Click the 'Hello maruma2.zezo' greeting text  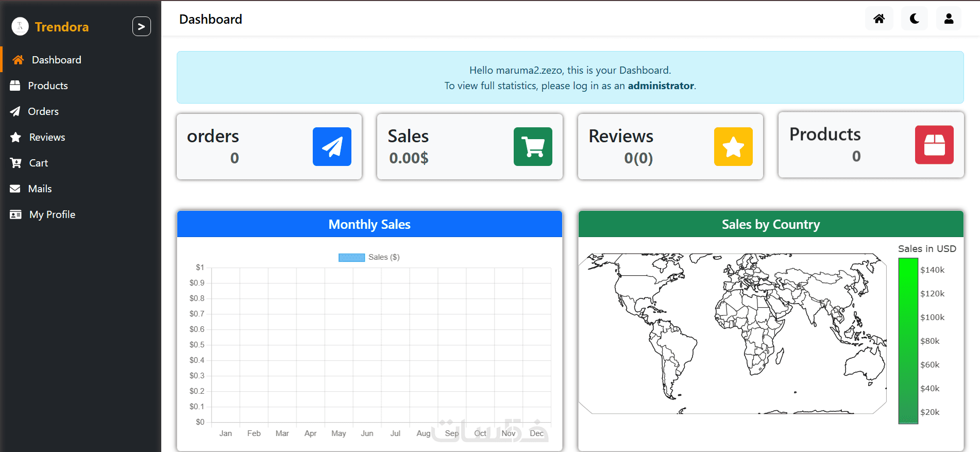[570, 70]
